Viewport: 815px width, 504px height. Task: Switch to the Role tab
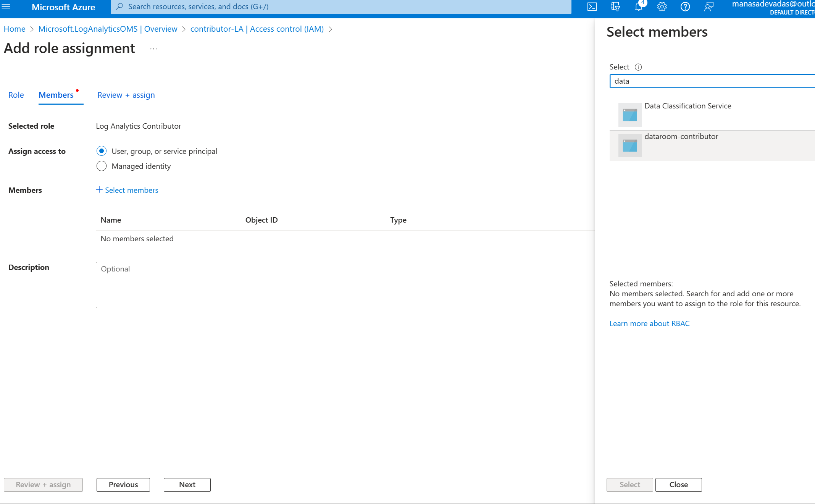pyautogui.click(x=16, y=95)
